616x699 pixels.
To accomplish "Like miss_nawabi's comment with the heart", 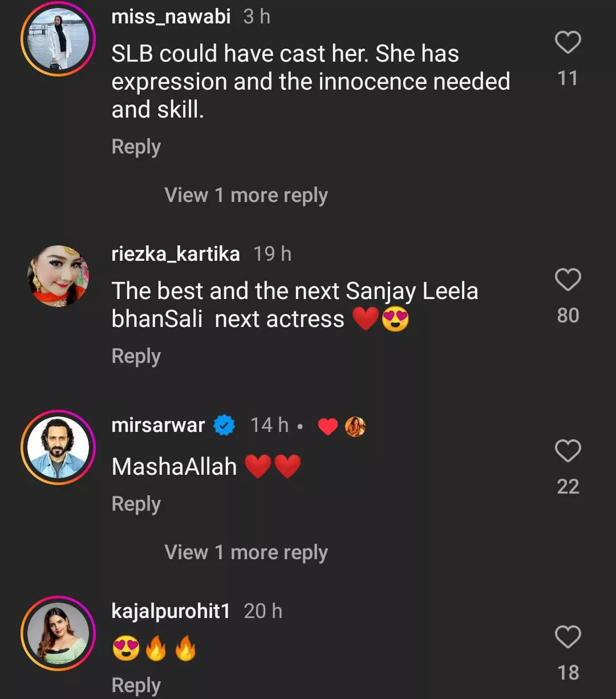I will coord(568,43).
